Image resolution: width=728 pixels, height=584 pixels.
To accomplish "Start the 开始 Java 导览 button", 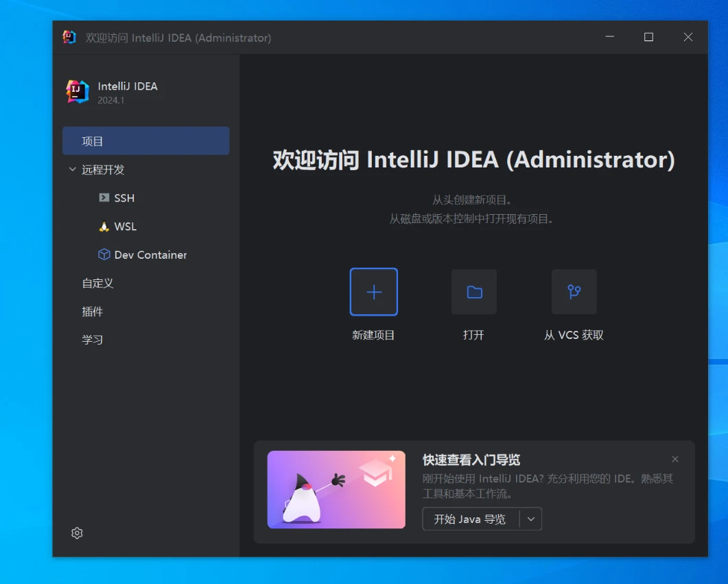I will point(470,519).
